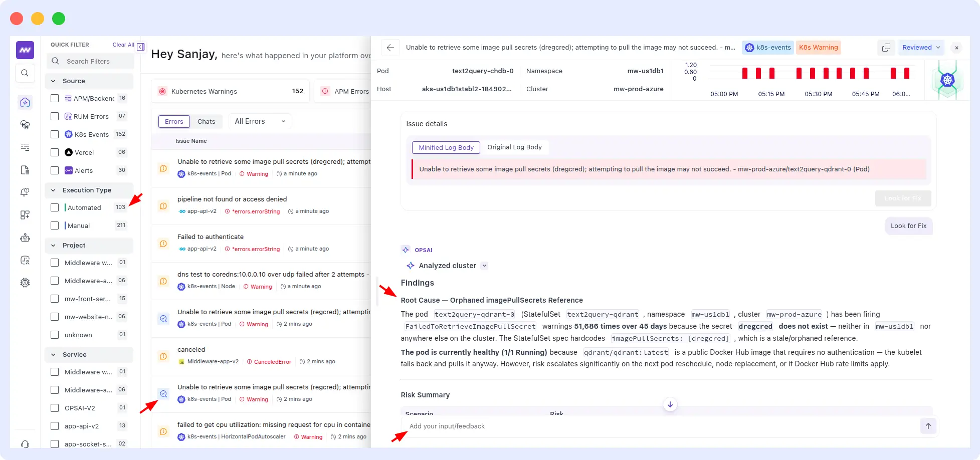
Task: Switch to Minified Log Body tab
Action: click(446, 147)
